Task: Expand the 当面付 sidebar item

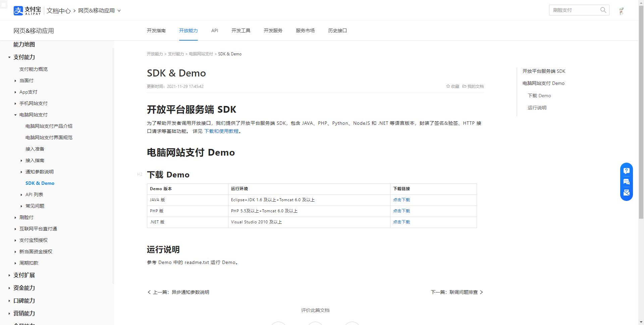Action: click(x=15, y=81)
